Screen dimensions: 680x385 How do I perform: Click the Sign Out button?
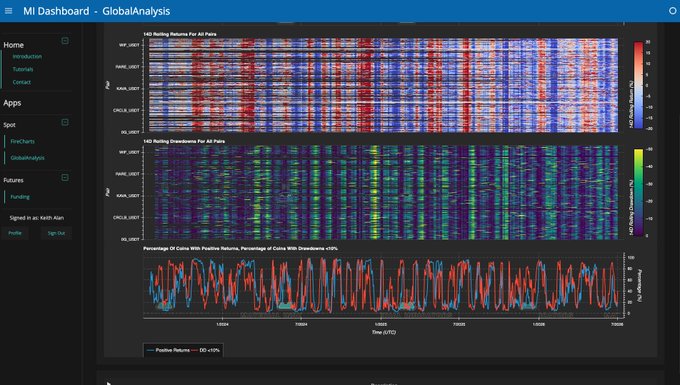[x=56, y=233]
